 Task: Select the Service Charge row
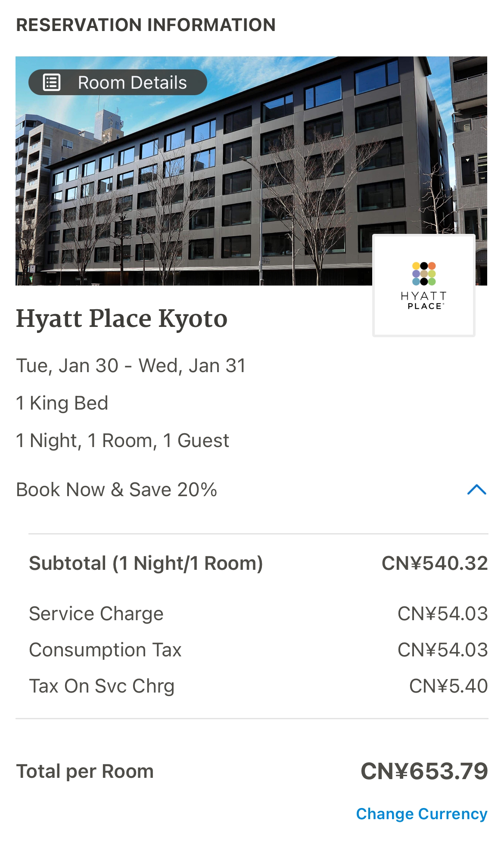click(x=258, y=614)
